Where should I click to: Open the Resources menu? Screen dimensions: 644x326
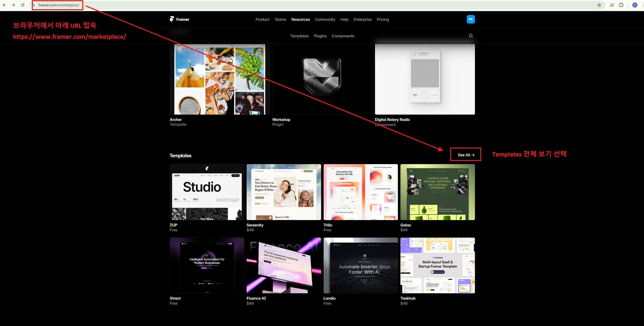pos(300,19)
